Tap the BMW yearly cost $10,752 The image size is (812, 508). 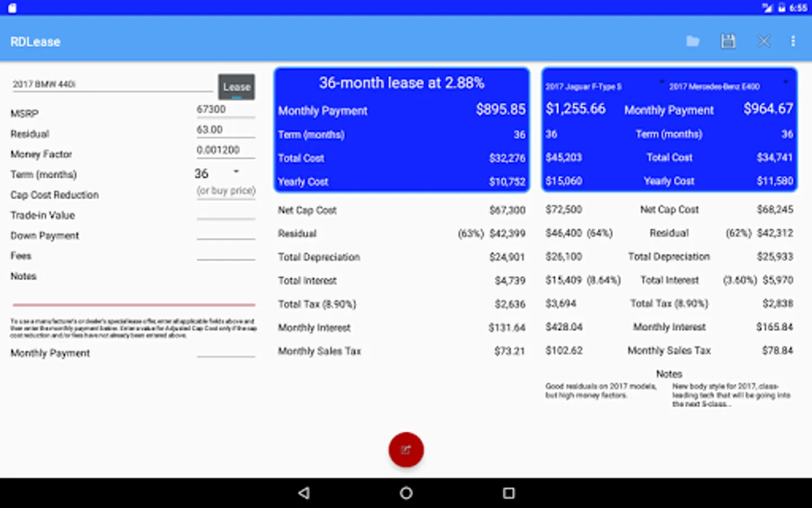[507, 182]
